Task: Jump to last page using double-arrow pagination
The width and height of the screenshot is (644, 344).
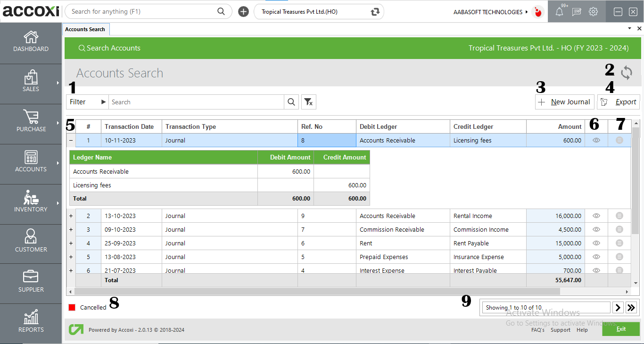Action: [x=631, y=307]
